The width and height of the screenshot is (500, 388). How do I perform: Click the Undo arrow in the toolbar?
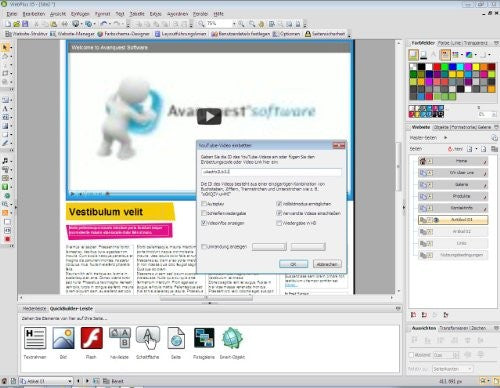point(104,24)
